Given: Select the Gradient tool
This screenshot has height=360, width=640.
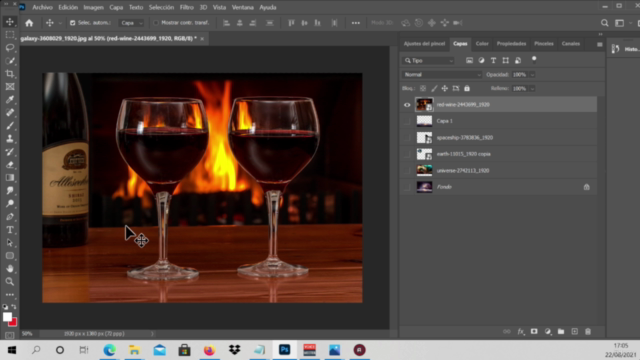Looking at the screenshot, I should coord(10,178).
